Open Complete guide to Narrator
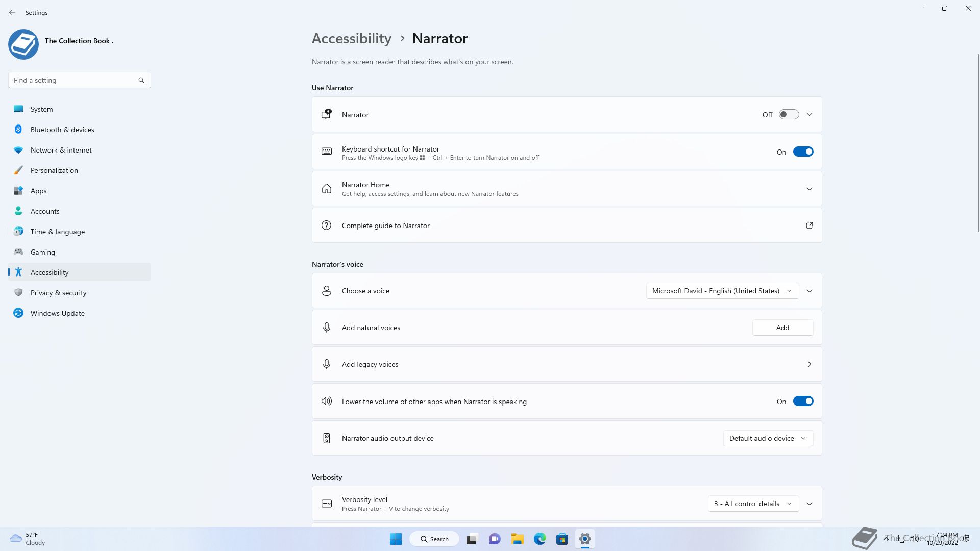The width and height of the screenshot is (980, 551). (x=567, y=226)
